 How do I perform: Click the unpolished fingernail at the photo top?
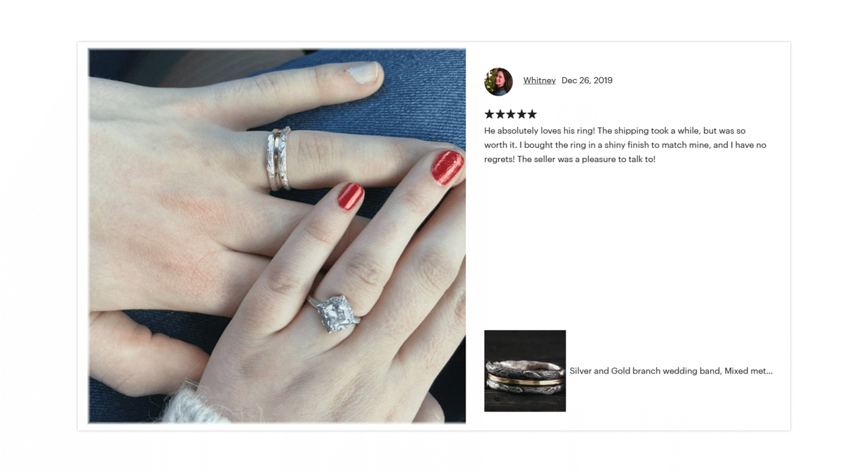pyautogui.click(x=362, y=73)
